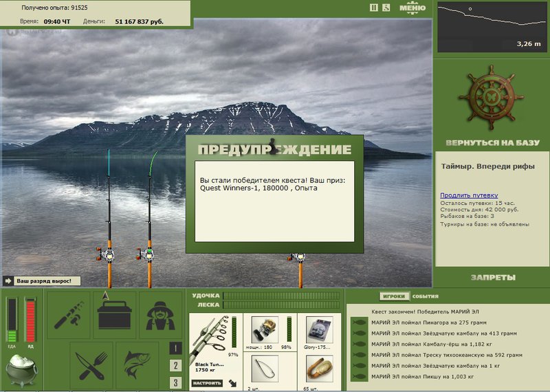This screenshot has height=392, width=550.
Task: Click the bait item with 65 шт.
Action: tap(319, 369)
